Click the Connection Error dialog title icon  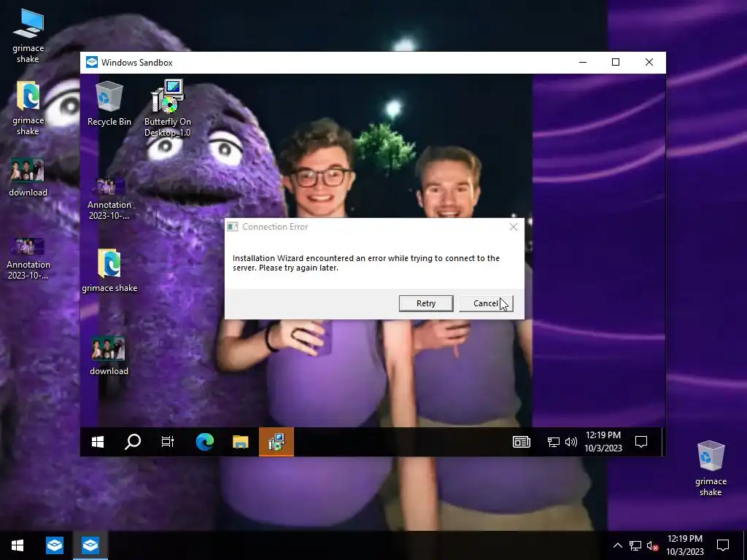click(x=232, y=227)
